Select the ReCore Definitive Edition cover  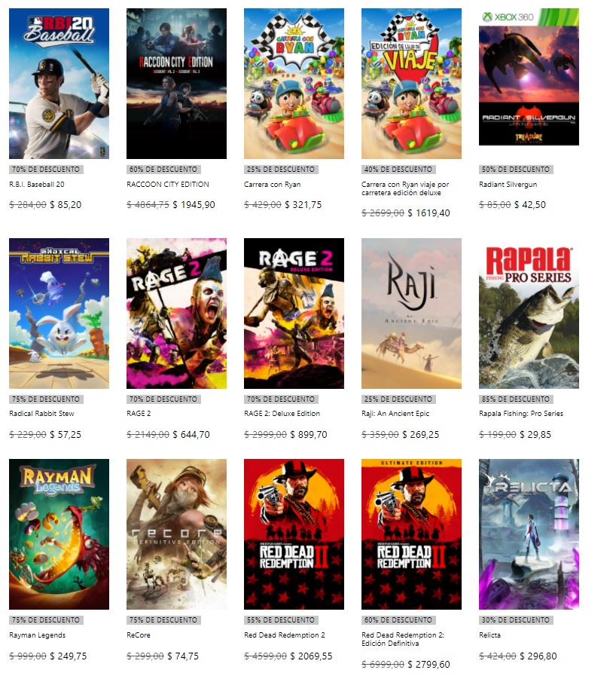pos(177,534)
